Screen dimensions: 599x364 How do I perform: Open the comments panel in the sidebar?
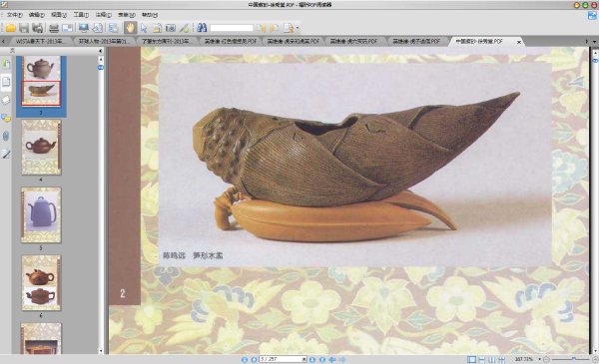point(6,118)
